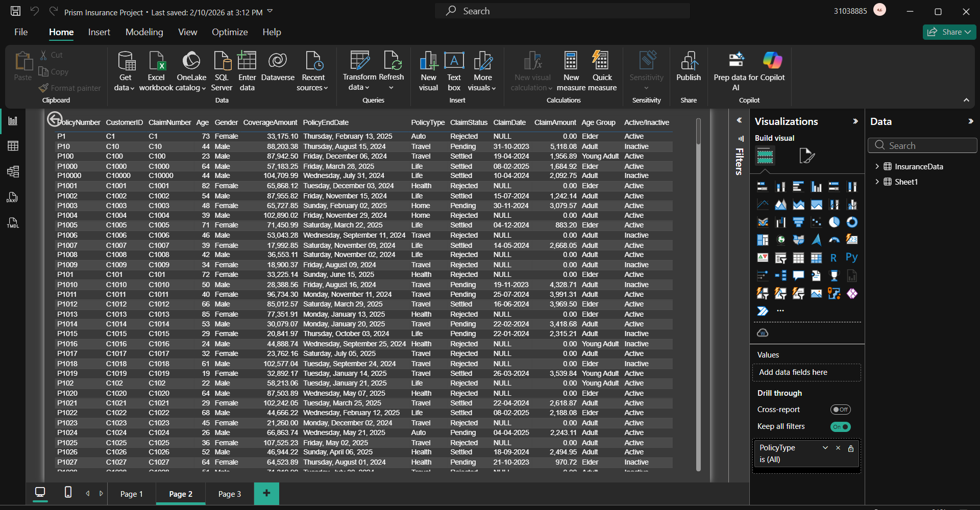
Task: Toggle lock on the PolicyType filter
Action: 851,449
